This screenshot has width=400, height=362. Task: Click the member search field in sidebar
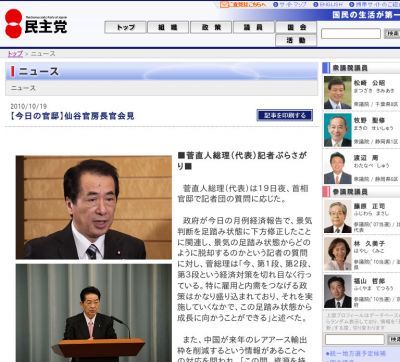tap(355, 339)
